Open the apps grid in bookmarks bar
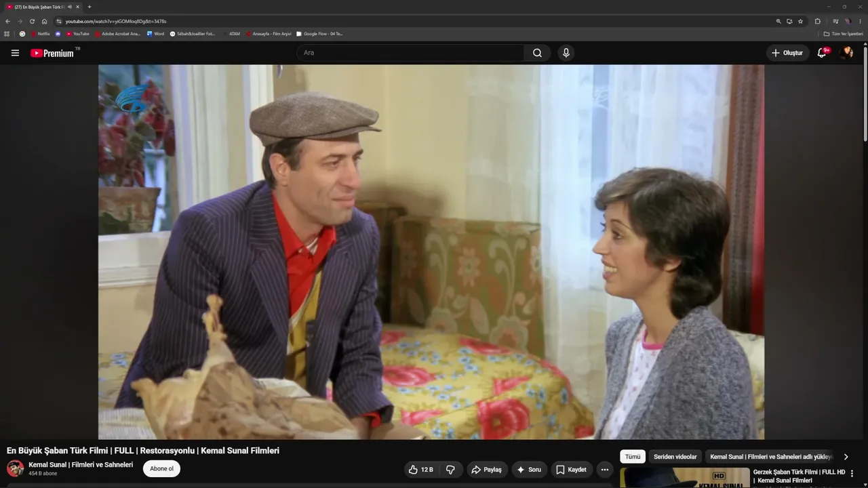 tap(7, 34)
